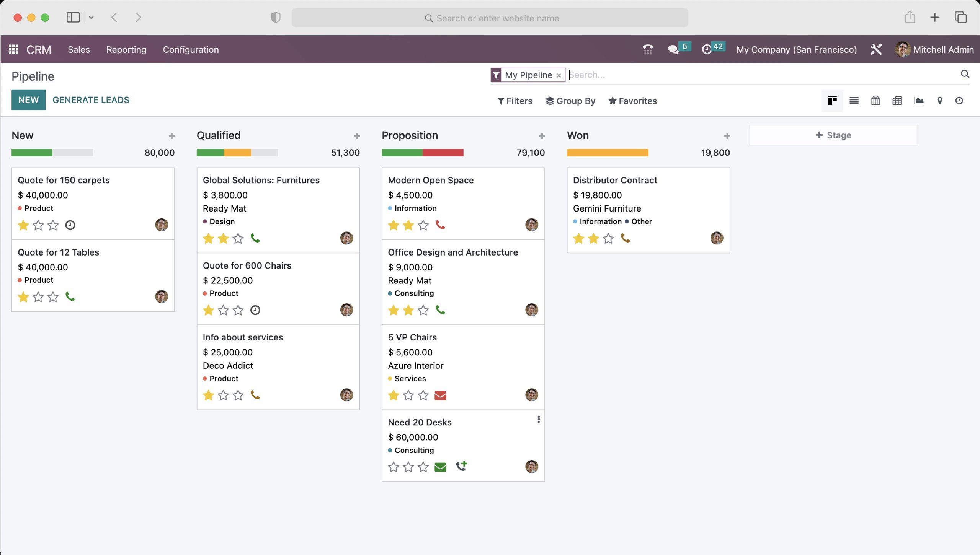Open the VoIP phone icon in header

(648, 50)
